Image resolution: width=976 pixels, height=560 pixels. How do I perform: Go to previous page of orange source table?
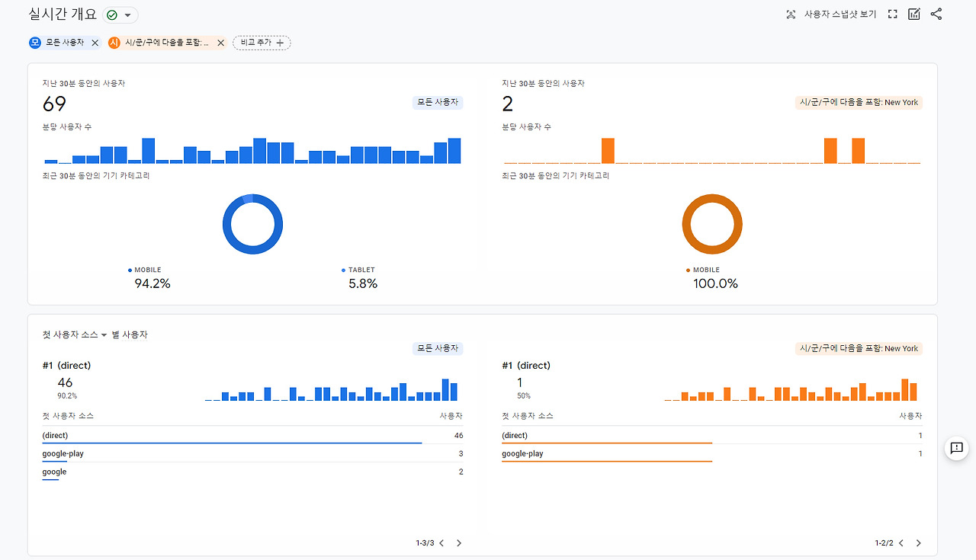[901, 543]
